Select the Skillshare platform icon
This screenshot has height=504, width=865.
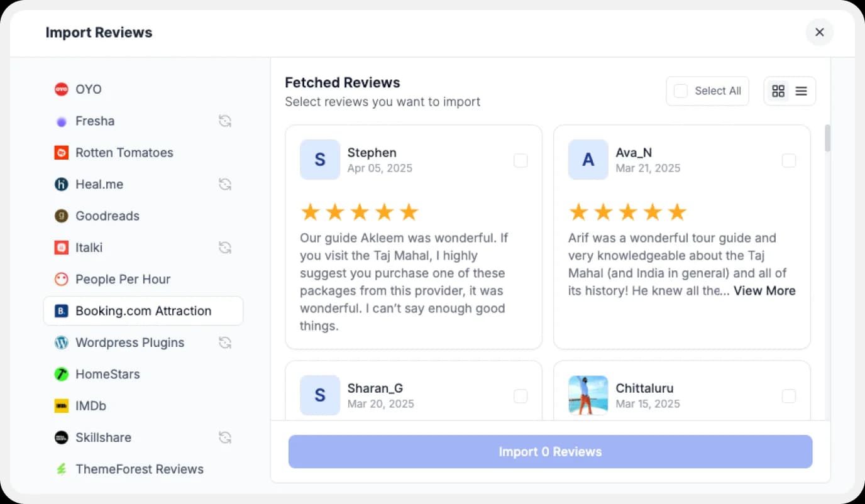click(61, 437)
